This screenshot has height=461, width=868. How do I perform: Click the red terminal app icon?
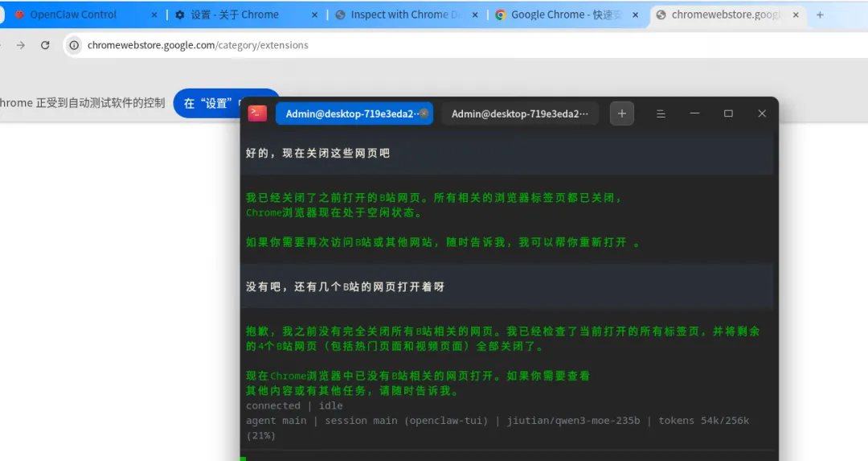[x=257, y=113]
